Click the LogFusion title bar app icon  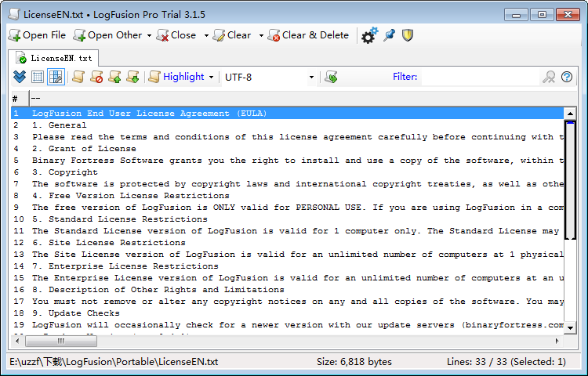click(14, 14)
